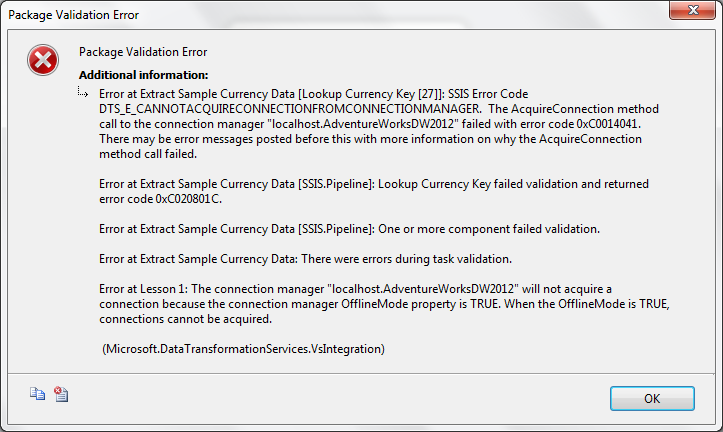The image size is (723, 432).
Task: Select the Package Validation Error heading
Action: [143, 52]
